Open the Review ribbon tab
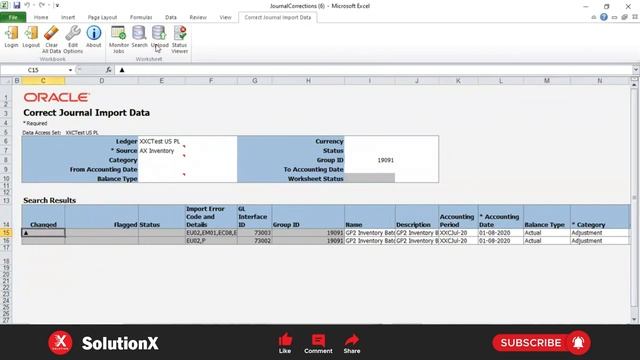Image resolution: width=640 pixels, height=360 pixels. click(x=198, y=17)
